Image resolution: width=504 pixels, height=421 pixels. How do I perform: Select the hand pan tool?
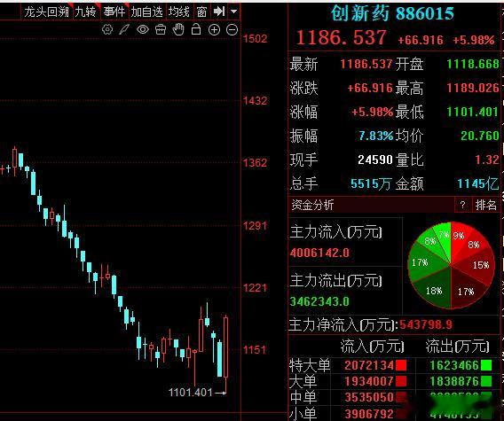(178, 29)
